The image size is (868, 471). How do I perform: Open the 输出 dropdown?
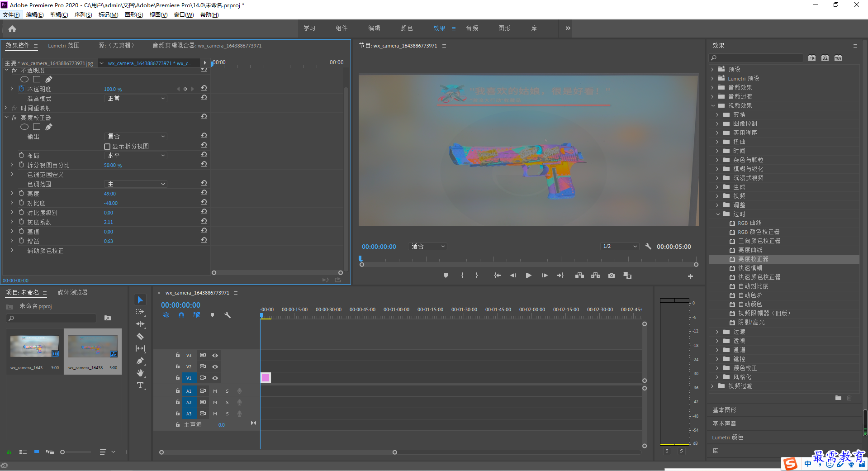coord(136,136)
